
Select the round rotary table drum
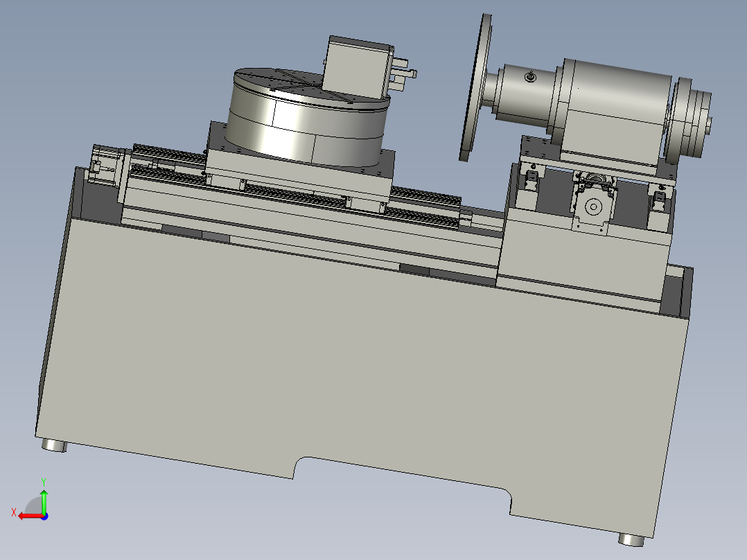(305, 126)
